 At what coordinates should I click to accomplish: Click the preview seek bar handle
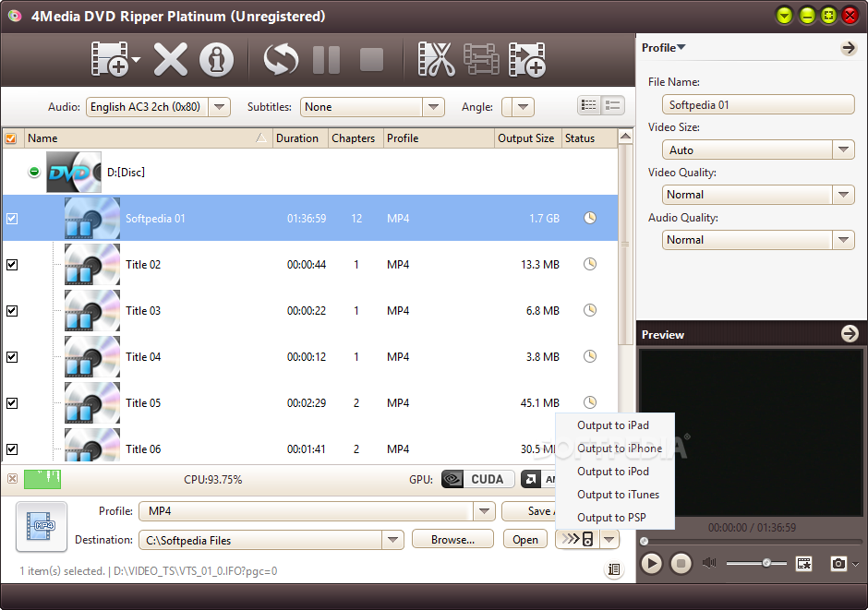click(x=644, y=541)
